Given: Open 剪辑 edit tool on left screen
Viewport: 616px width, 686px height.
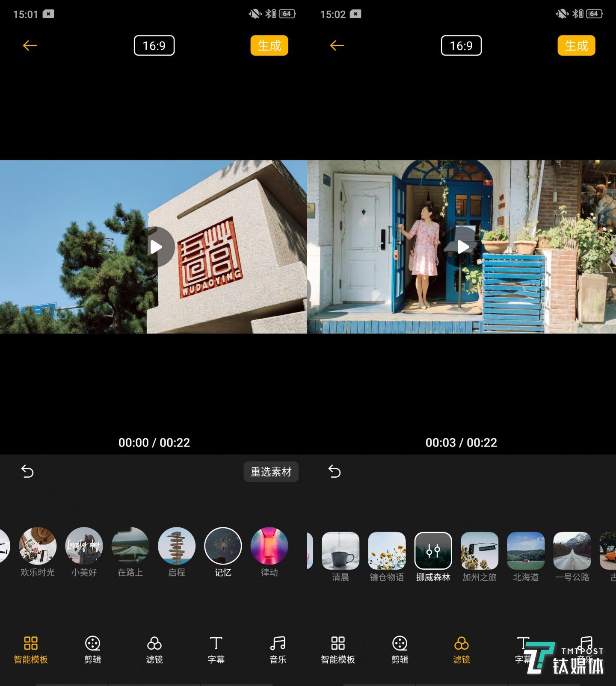Looking at the screenshot, I should (x=92, y=649).
